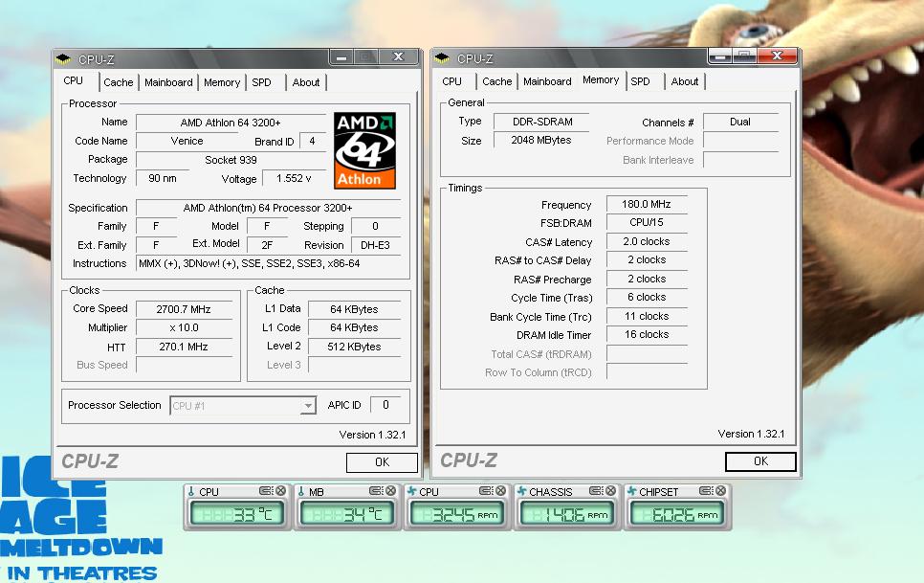This screenshot has width=924, height=583.
Task: Click OK in the left CPU-Z window
Action: [382, 462]
